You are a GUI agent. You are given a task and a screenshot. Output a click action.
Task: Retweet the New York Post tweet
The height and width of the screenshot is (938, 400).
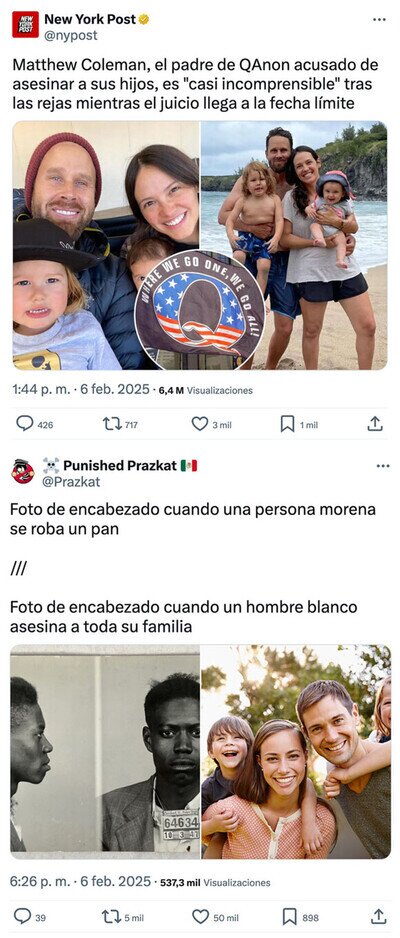(x=112, y=424)
